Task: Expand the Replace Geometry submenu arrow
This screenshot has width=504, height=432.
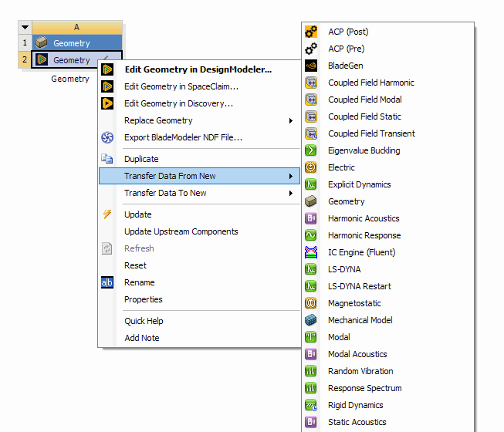Action: click(x=290, y=120)
